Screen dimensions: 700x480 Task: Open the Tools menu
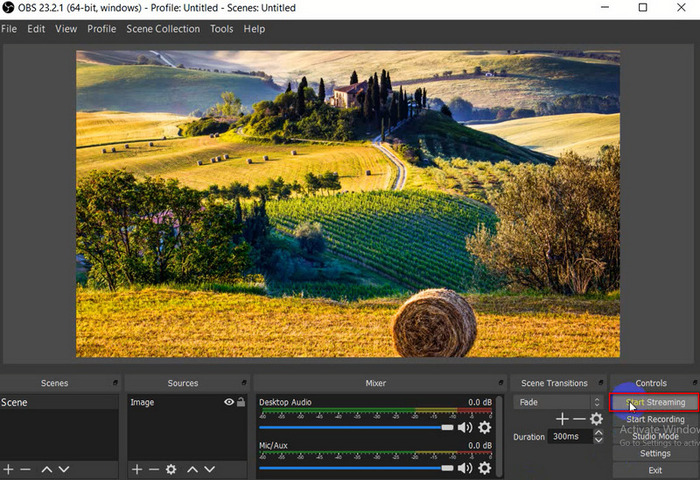click(x=221, y=29)
